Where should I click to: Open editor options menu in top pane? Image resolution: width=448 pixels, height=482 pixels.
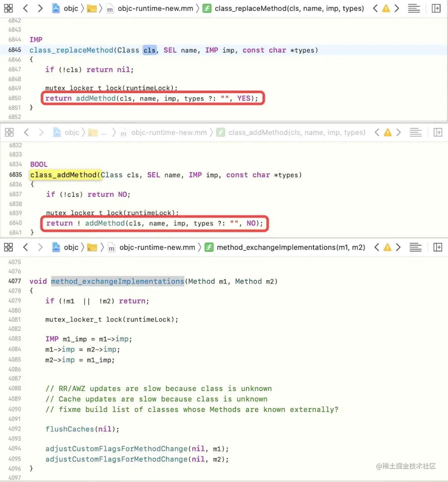pos(414,8)
